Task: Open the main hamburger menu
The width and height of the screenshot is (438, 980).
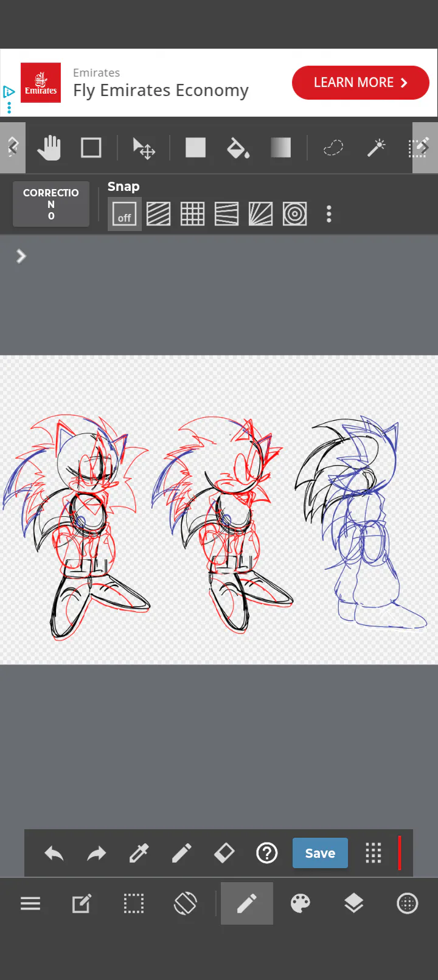Action: (30, 904)
